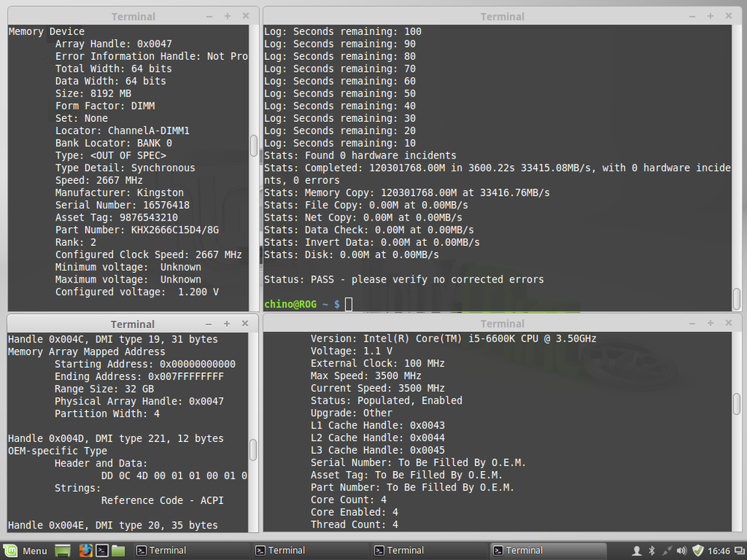Maximize the Memory Array Mapped Address terminal
The height and width of the screenshot is (560, 747).
[x=227, y=324]
